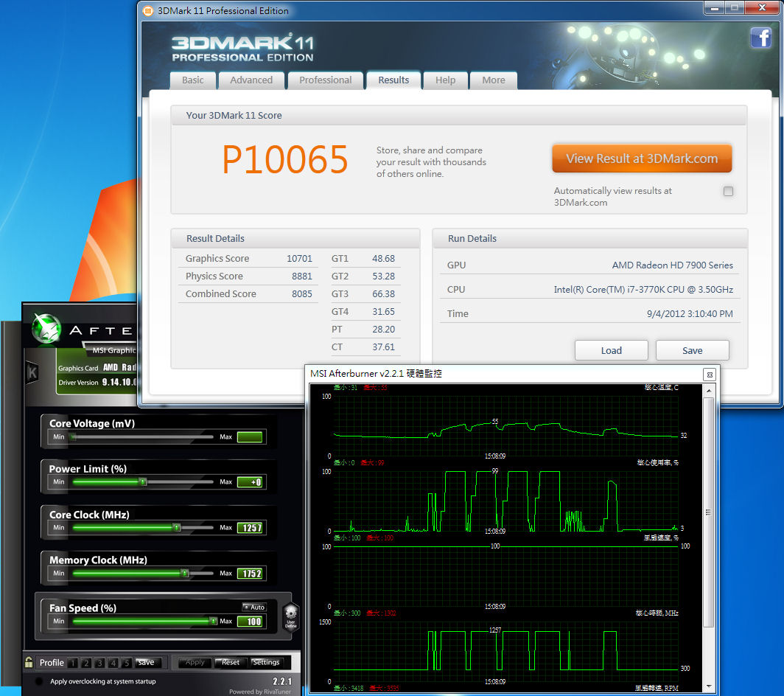Click the Afterburner Apply button
Screen dimensions: 784x696
[195, 663]
